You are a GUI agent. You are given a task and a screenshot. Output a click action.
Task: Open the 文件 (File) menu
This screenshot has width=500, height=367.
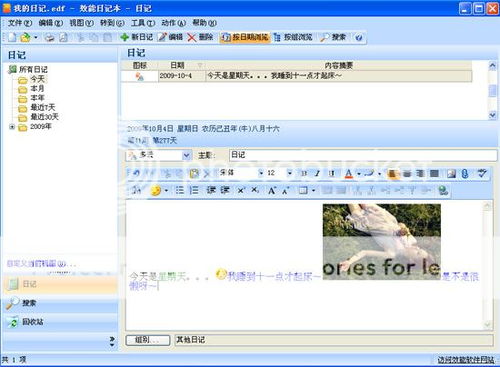[20, 23]
